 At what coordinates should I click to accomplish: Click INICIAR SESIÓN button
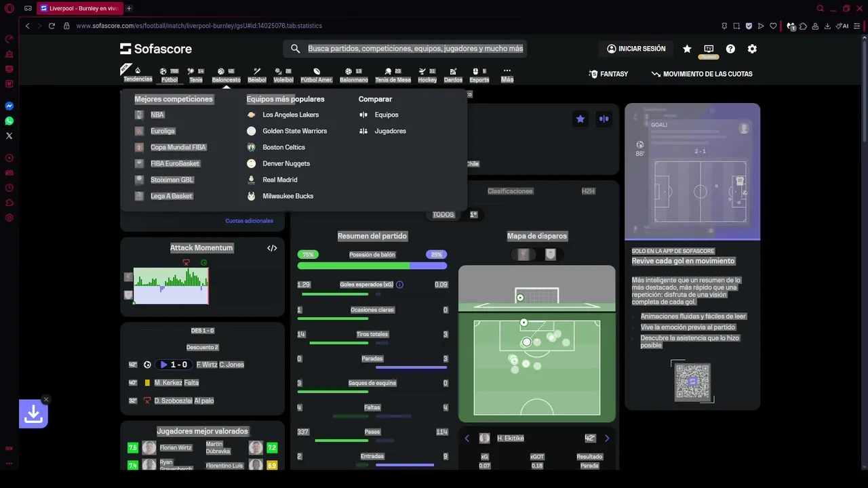point(636,49)
